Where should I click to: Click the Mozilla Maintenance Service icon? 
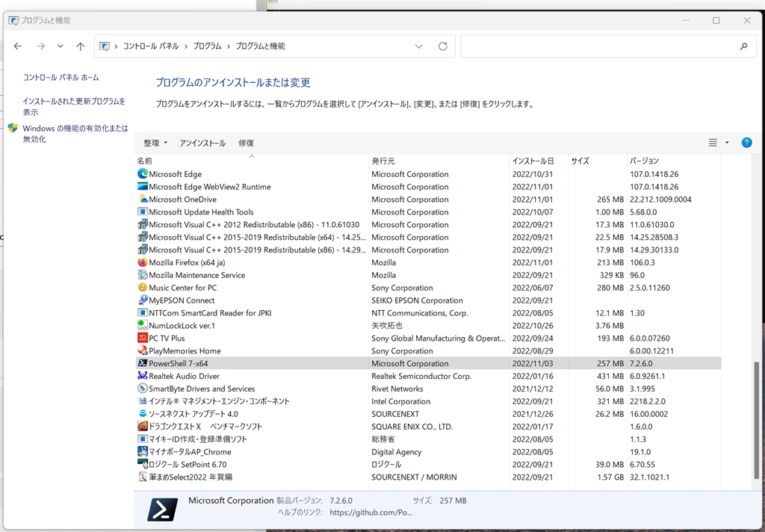[x=143, y=275]
